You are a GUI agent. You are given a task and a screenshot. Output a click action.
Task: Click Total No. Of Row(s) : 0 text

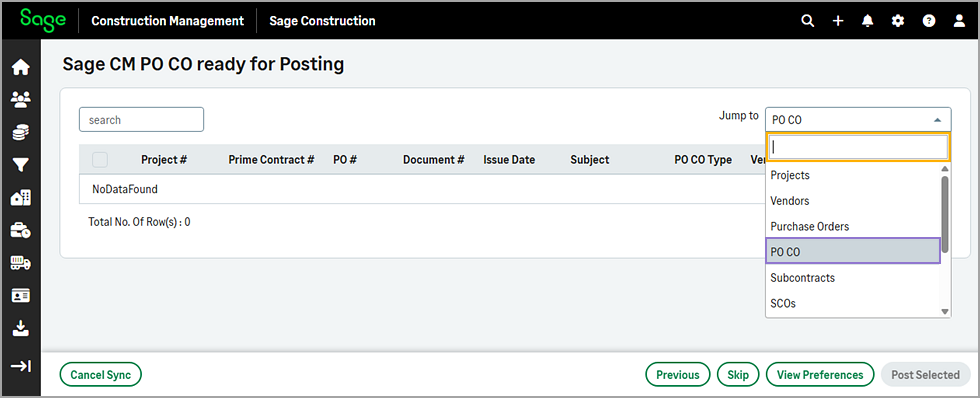(139, 222)
